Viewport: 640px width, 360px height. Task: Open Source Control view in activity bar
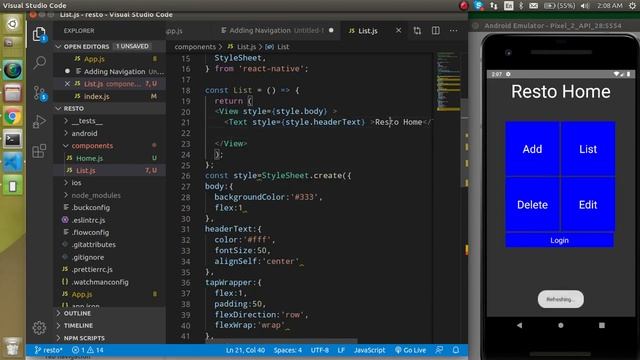(39, 93)
